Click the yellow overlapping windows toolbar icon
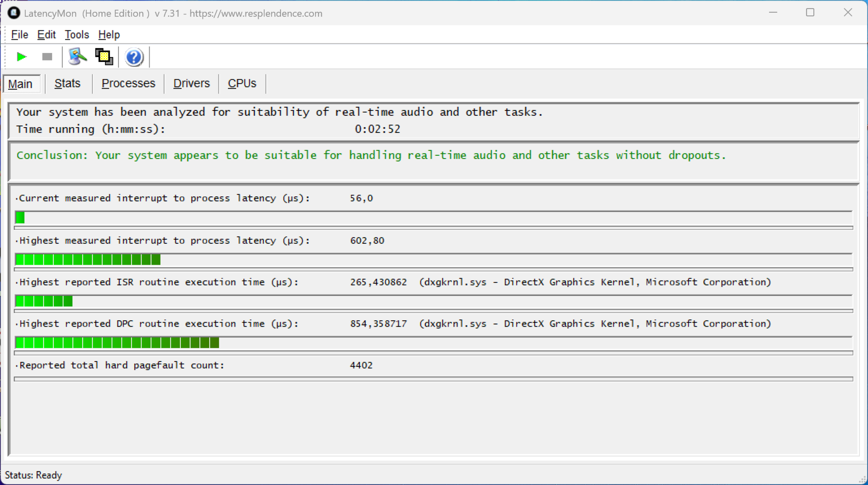 click(104, 57)
